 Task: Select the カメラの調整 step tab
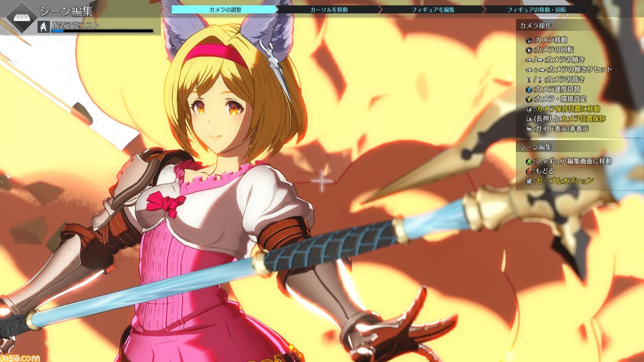[x=225, y=10]
